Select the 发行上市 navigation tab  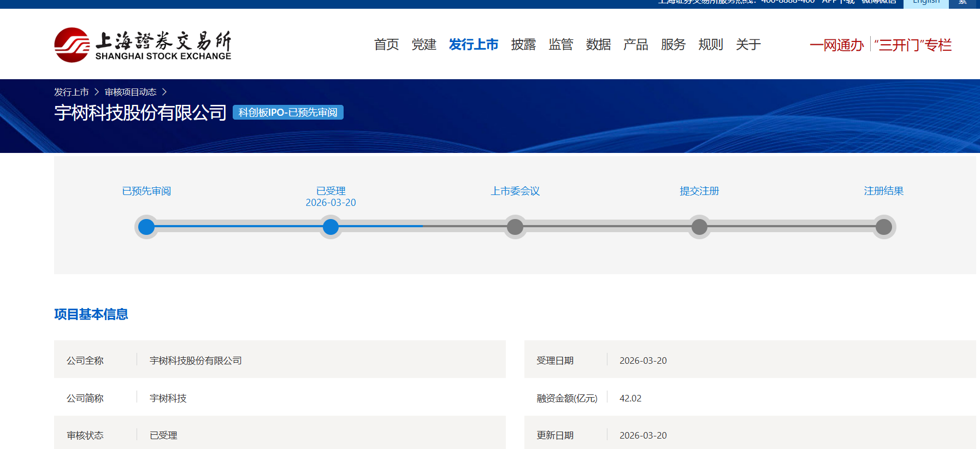tap(473, 45)
